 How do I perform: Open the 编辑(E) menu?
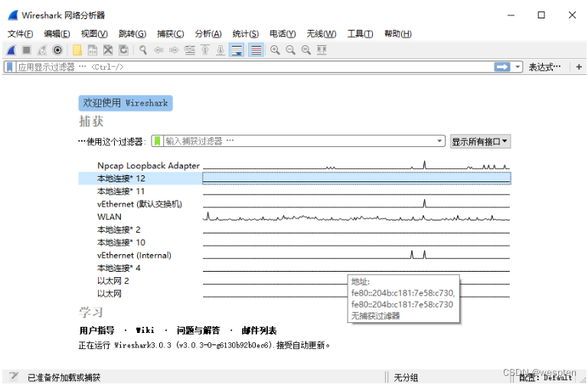(57, 34)
